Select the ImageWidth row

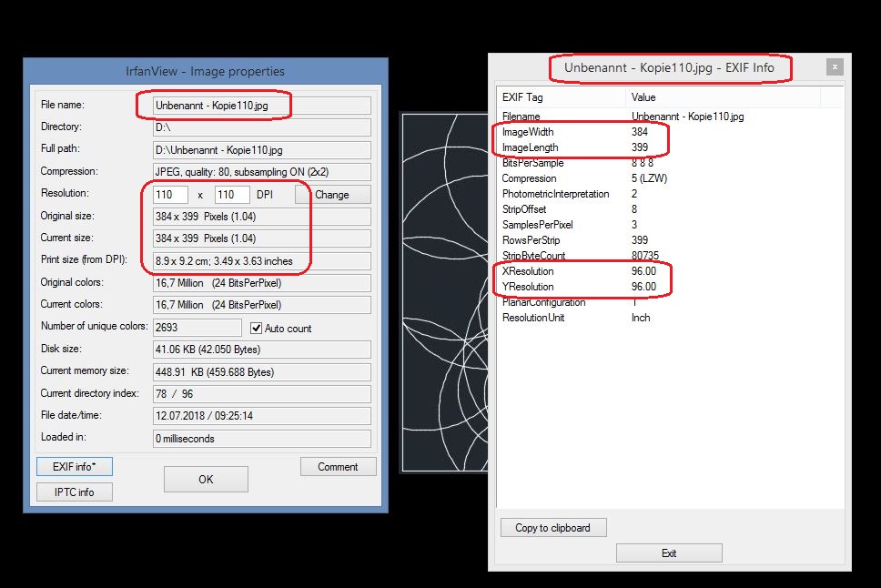(x=670, y=132)
